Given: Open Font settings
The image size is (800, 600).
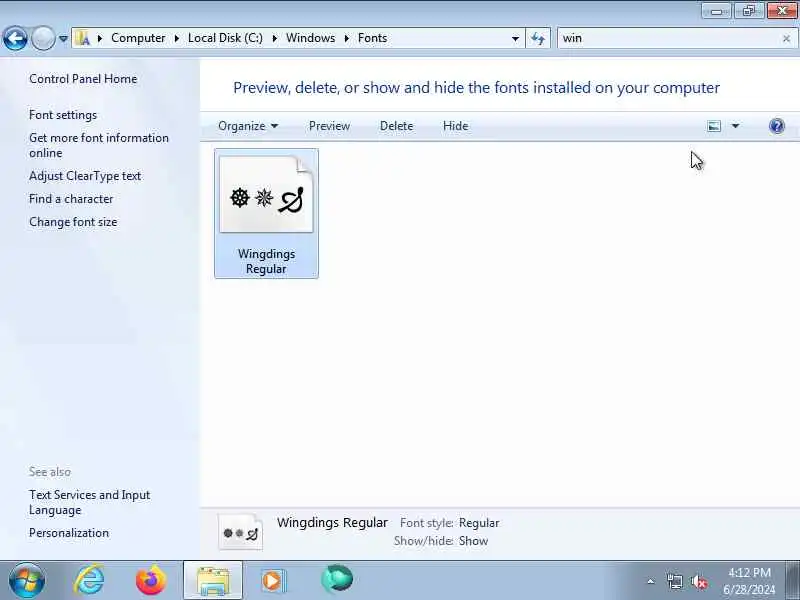Looking at the screenshot, I should [x=63, y=115].
